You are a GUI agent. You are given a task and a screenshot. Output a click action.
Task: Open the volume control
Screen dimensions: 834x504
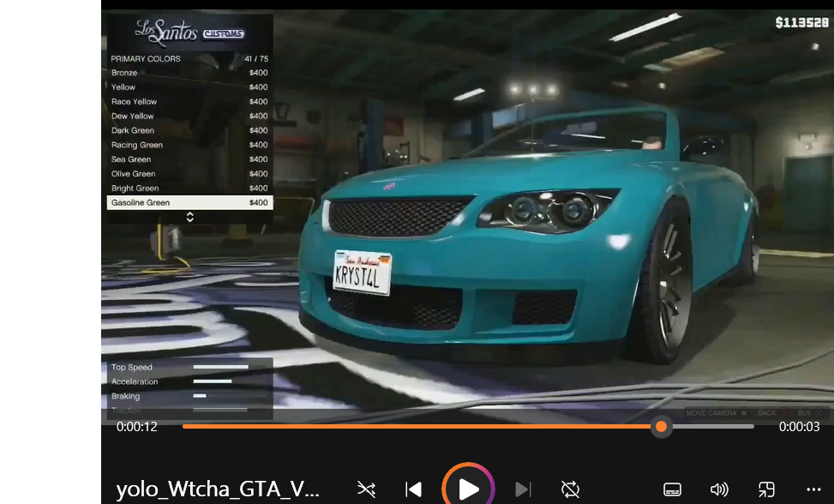(719, 489)
